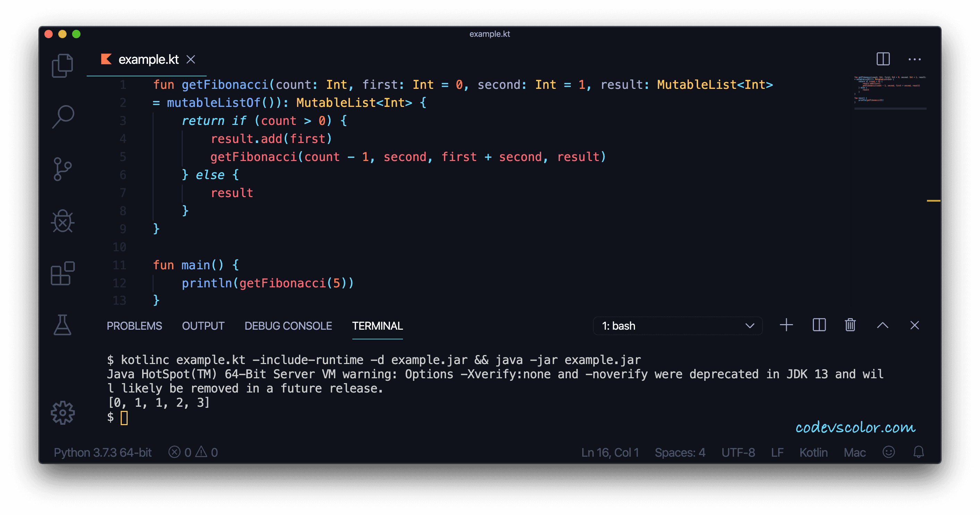Screen dimensions: 980x515
Task: Click the Kotlin file icon on example.kt tab
Action: [x=106, y=59]
